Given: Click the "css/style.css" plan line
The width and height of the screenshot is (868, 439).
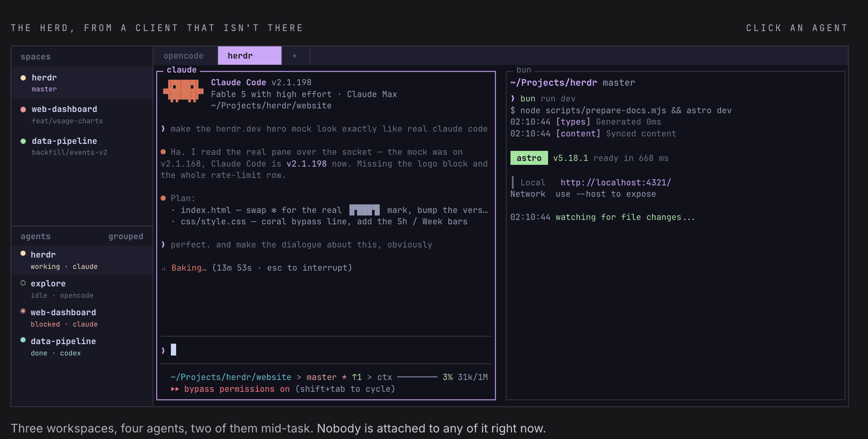Looking at the screenshot, I should tap(324, 222).
